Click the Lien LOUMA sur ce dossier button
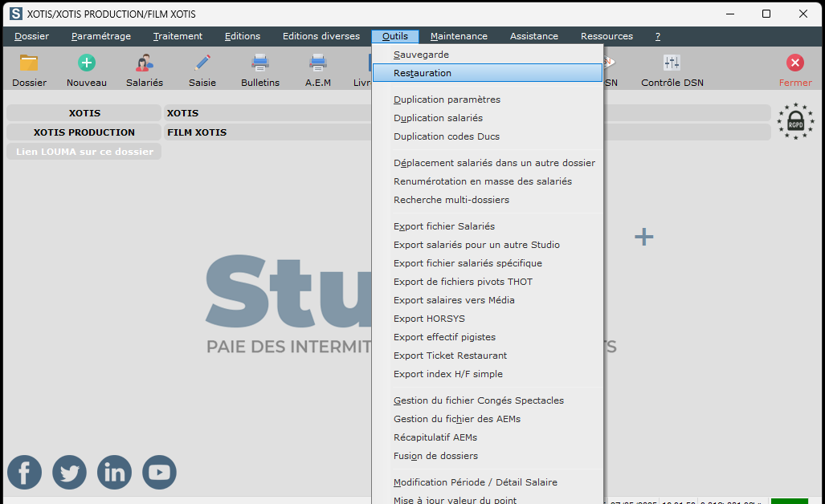This screenshot has height=504, width=825. (84, 152)
